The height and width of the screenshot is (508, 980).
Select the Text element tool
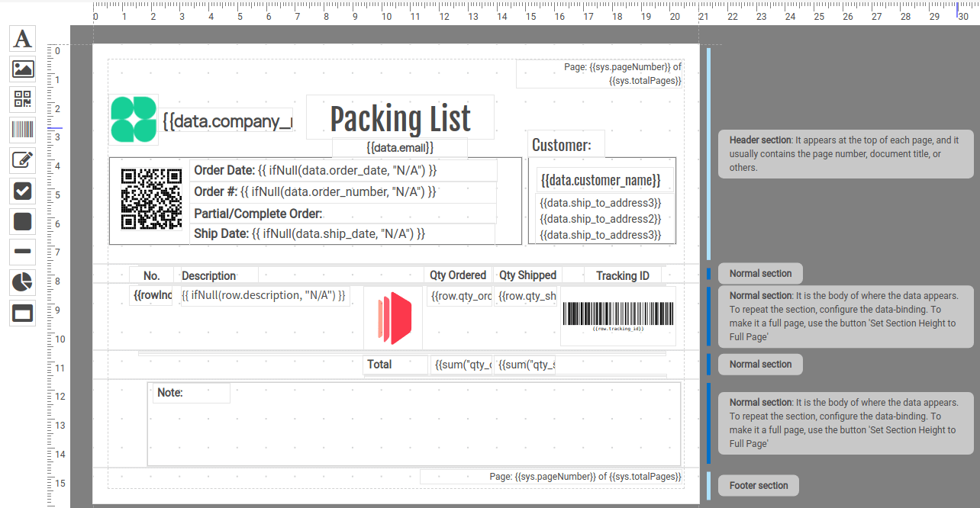tap(23, 39)
